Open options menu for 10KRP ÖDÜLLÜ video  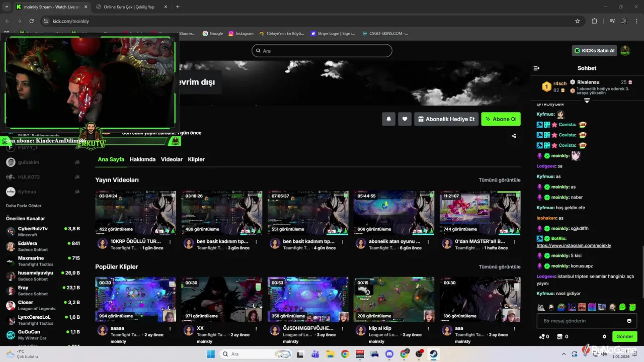click(x=170, y=242)
